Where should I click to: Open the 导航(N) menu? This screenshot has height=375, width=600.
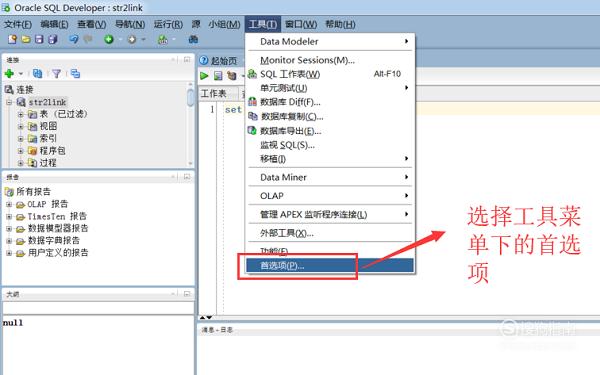click(x=130, y=24)
